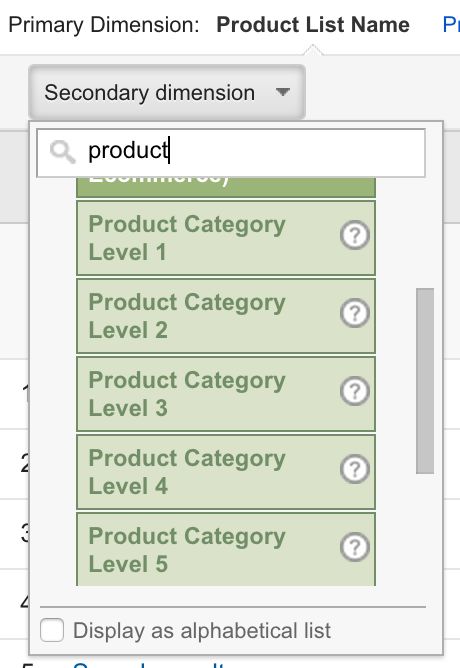Open help for Product Category Level 1
The image size is (460, 668).
click(355, 235)
